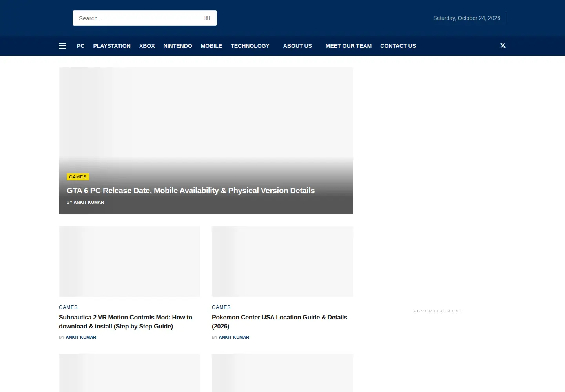
Task: Go to the PLAYSTATION section
Action: pos(112,46)
